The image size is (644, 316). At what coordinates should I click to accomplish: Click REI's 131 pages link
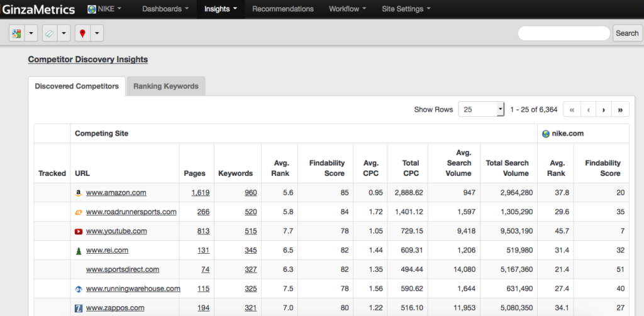[203, 250]
